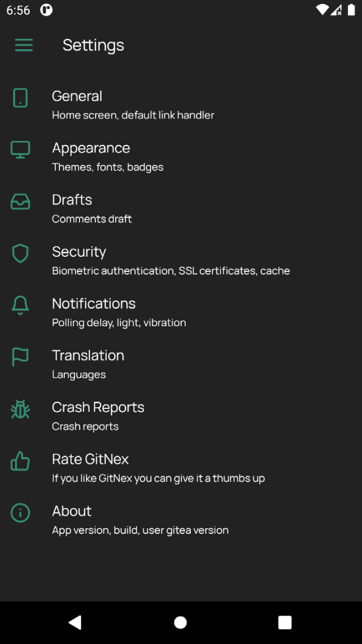Tap the bug icon for Crash Reports
The image size is (362, 644).
[20, 410]
